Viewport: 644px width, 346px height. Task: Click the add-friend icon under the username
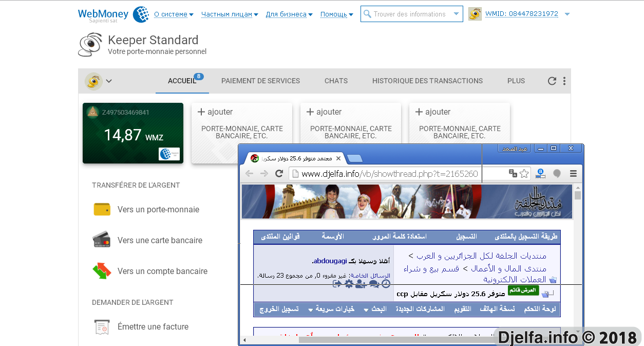coord(361,284)
